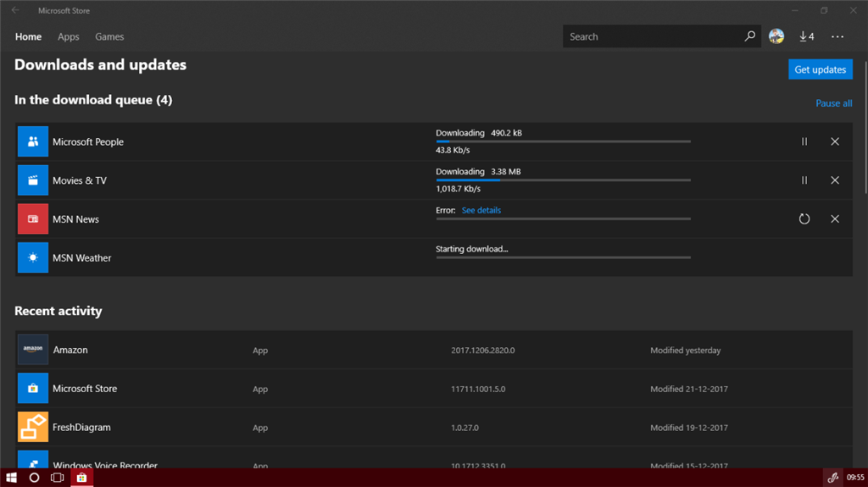Select the Microsoft People queue row name
Viewport: 868px width, 487px height.
tap(88, 141)
